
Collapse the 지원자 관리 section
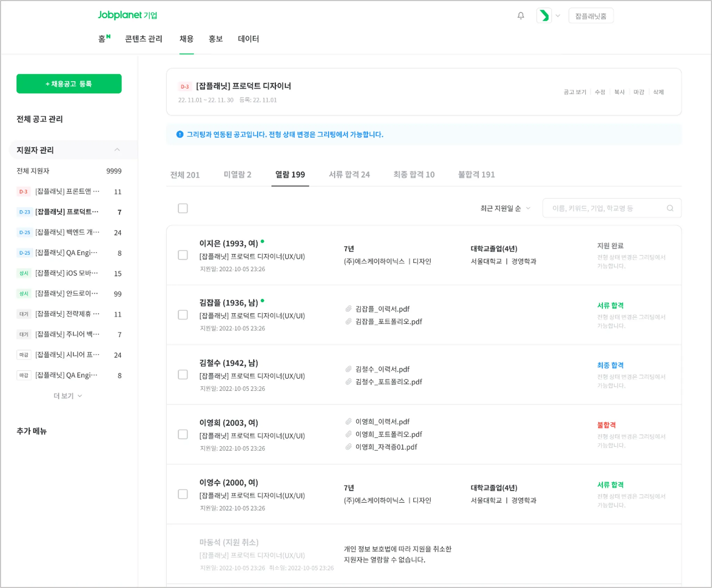(117, 150)
